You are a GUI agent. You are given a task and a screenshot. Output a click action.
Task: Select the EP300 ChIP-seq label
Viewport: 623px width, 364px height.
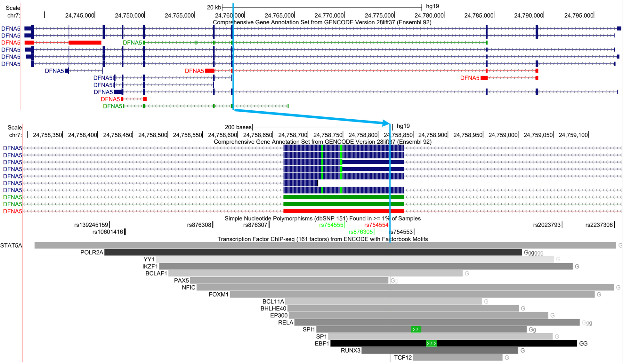[x=279, y=315]
